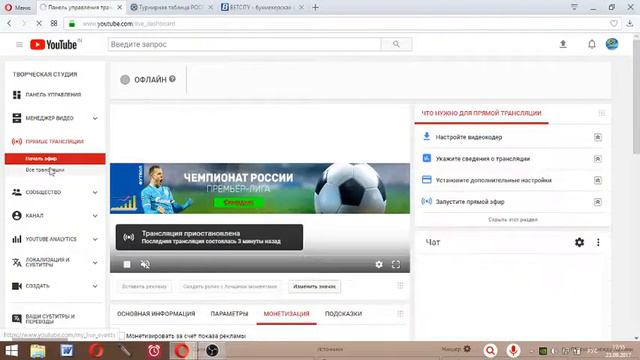Open Opera speed dial grid icon
This screenshot has height=360, width=640.
click(54, 24)
